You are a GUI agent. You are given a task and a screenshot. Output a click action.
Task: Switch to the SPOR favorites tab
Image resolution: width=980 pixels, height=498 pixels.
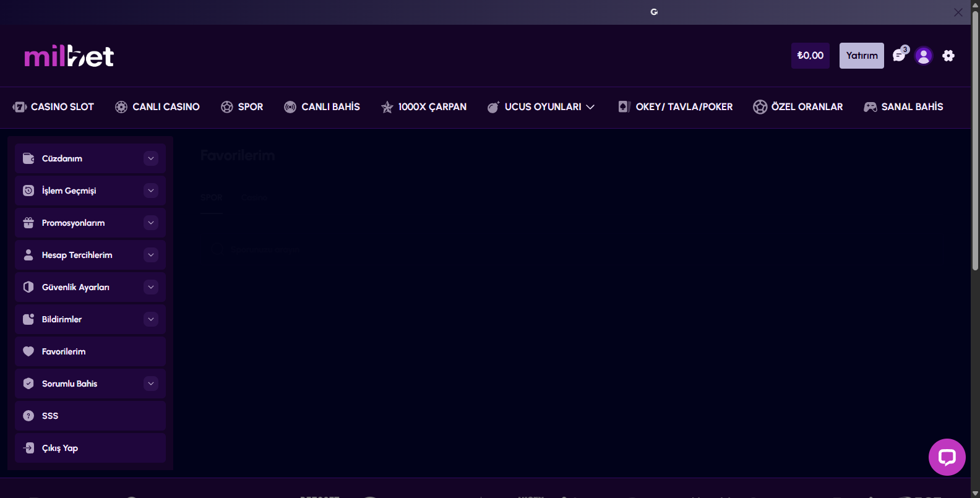tap(211, 198)
